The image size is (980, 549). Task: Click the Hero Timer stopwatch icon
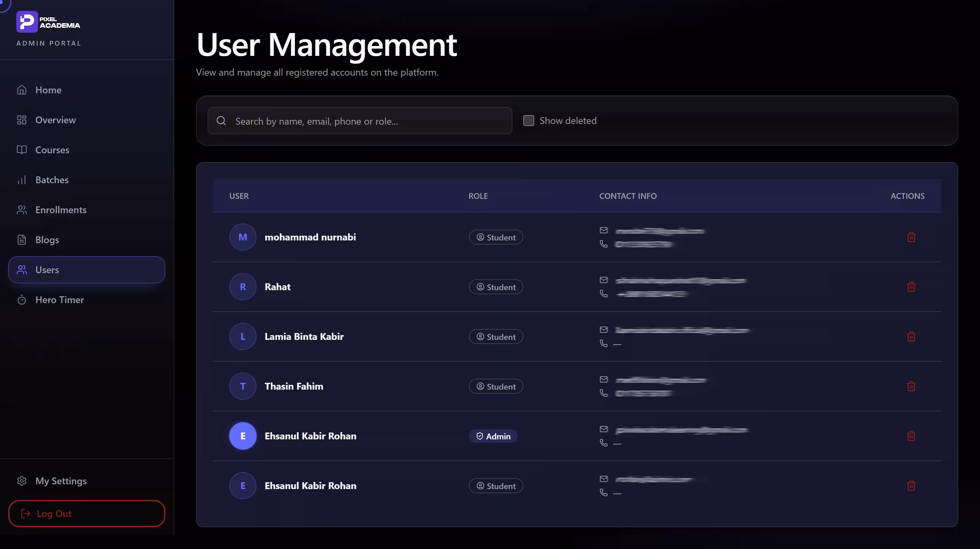[x=22, y=300]
